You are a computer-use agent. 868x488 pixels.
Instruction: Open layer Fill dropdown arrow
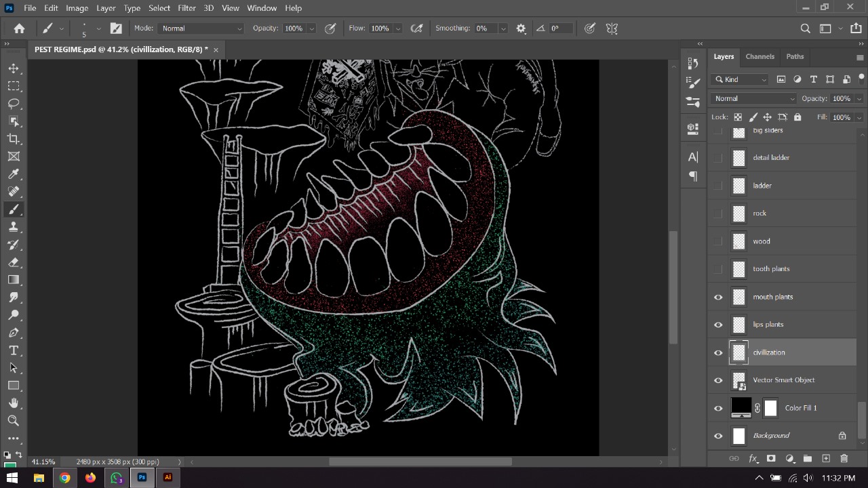859,117
